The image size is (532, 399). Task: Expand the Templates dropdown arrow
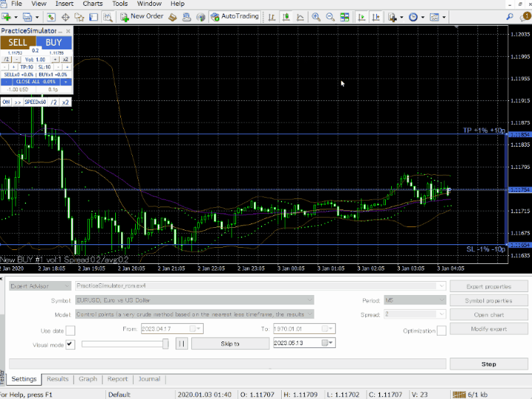(x=443, y=17)
